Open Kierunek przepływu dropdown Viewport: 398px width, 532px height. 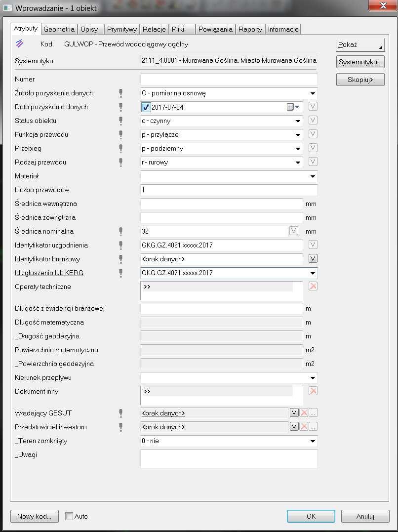coord(313,378)
